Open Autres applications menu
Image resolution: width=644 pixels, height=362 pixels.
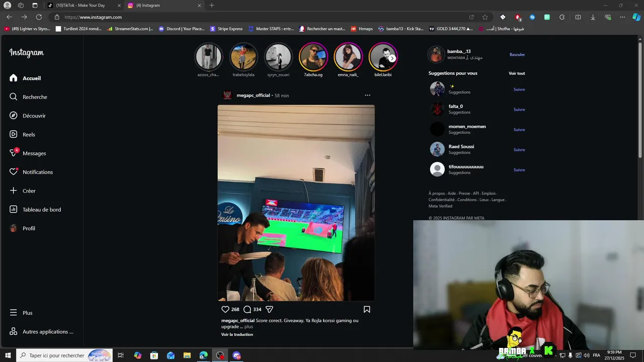(41, 332)
